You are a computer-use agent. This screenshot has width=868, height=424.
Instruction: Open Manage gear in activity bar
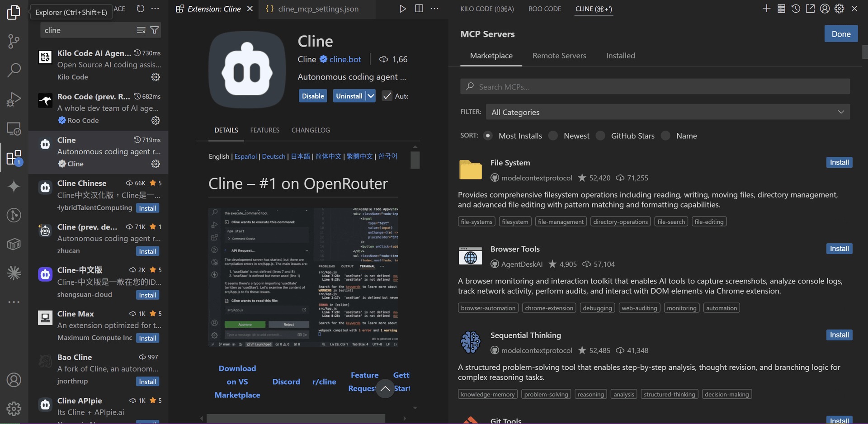point(14,409)
